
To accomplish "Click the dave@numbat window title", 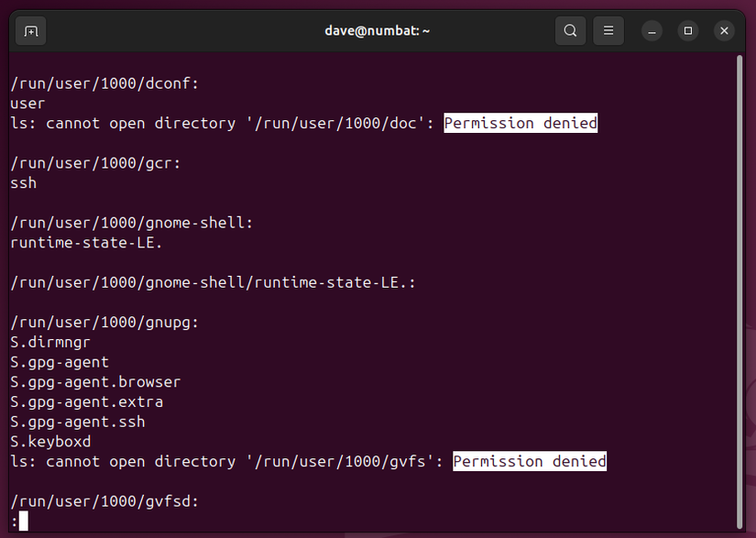I will (377, 31).
